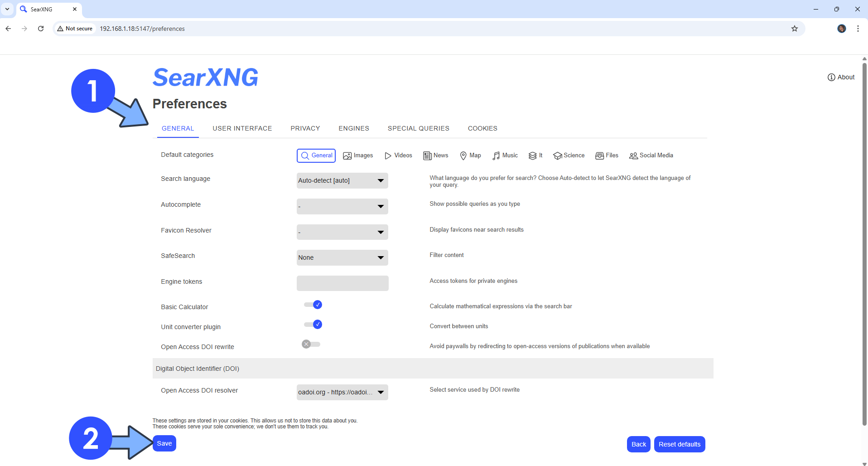Disable the Basic Calculator toggle
868x466 pixels.
pyautogui.click(x=313, y=305)
